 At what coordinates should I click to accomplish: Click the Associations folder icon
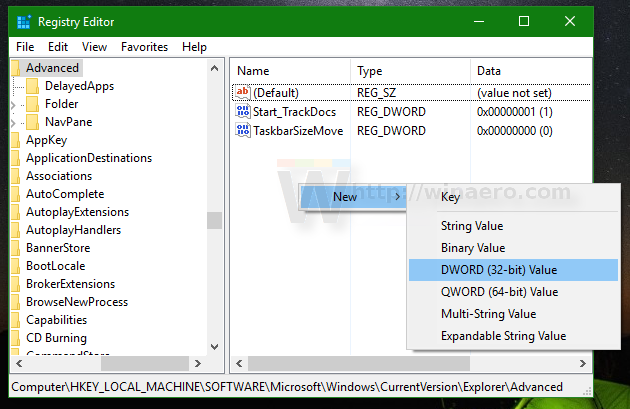(x=16, y=176)
